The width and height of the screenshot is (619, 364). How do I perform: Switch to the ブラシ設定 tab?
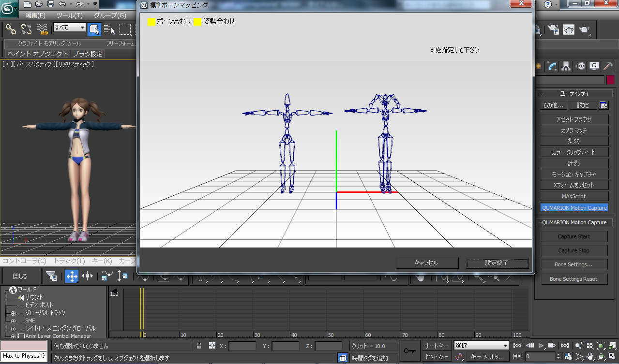pyautogui.click(x=89, y=53)
